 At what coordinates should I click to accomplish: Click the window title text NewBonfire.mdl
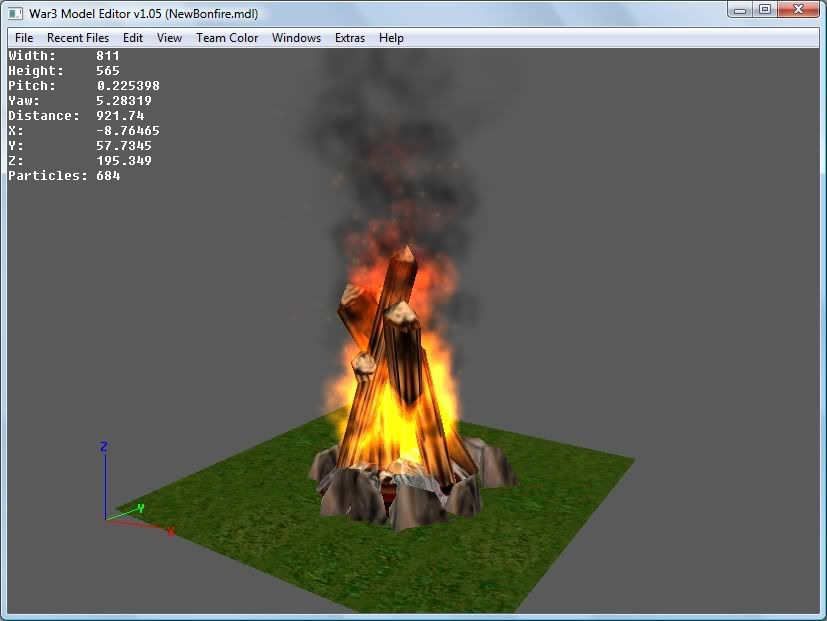(x=211, y=14)
